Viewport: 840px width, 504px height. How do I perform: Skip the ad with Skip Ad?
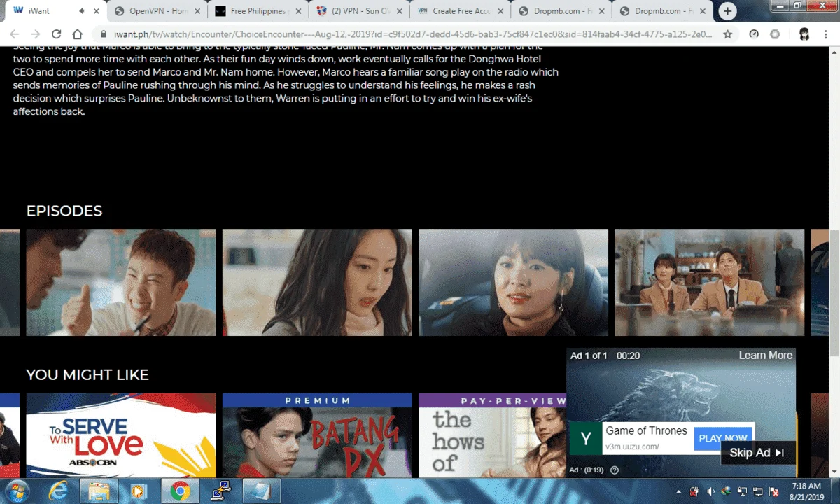(x=757, y=453)
